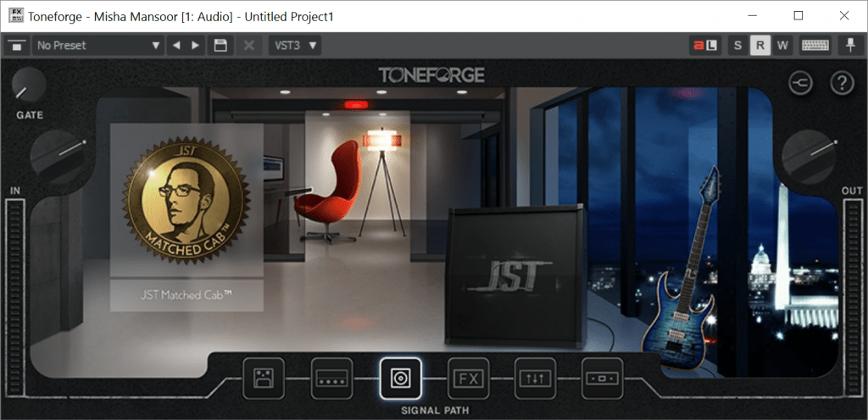Screen dimensions: 868x420
Task: Delete preset using the X icon
Action: (x=249, y=46)
